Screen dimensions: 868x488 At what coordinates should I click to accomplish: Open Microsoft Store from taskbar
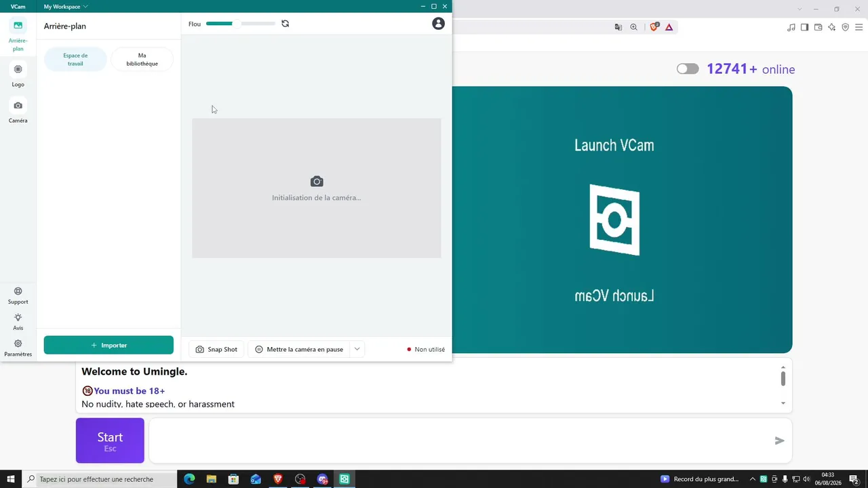[x=233, y=479]
